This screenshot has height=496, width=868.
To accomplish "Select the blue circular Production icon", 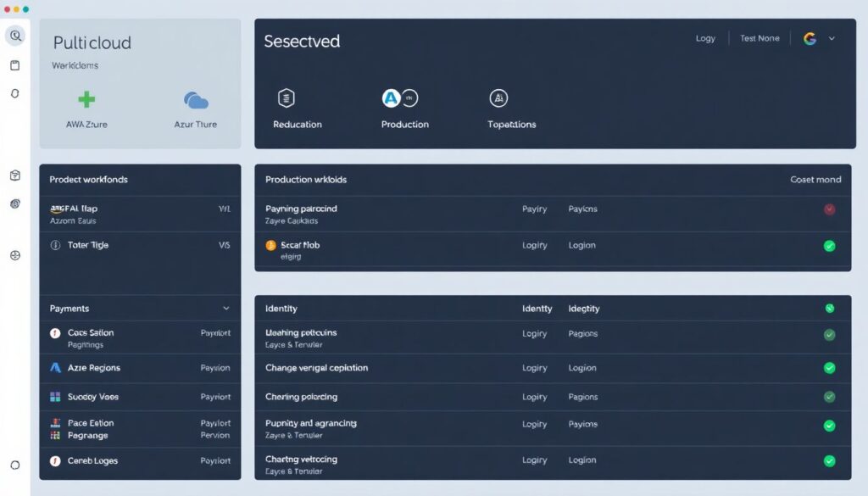I will (389, 97).
